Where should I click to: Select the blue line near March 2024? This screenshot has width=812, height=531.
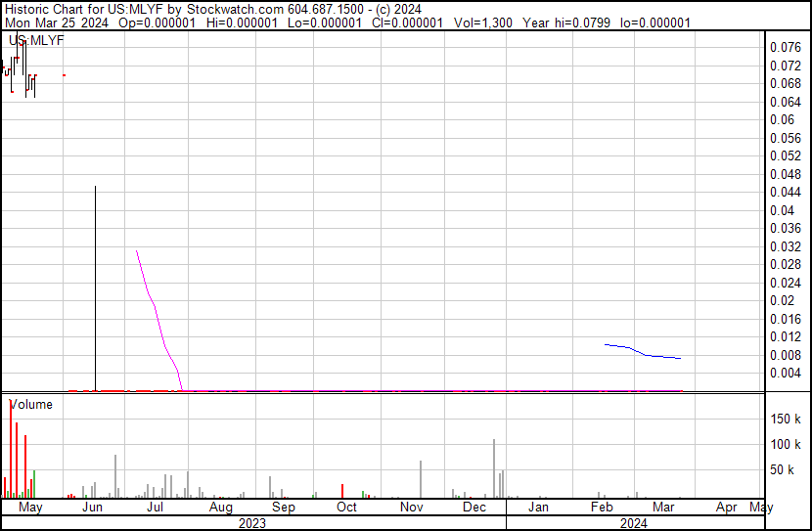[x=643, y=352]
